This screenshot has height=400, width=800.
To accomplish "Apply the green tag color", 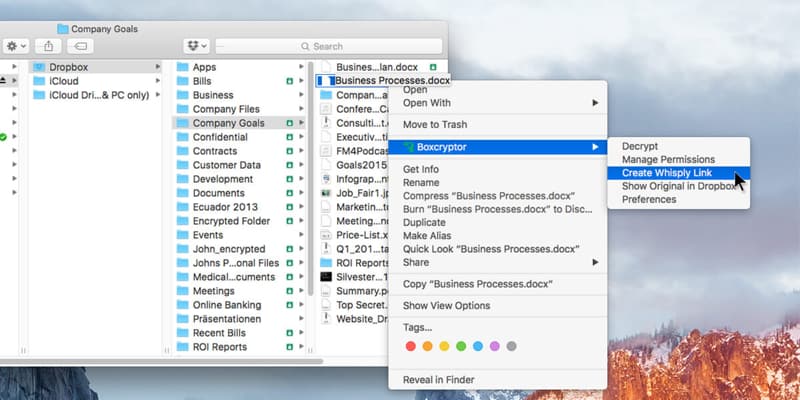I will tap(461, 346).
